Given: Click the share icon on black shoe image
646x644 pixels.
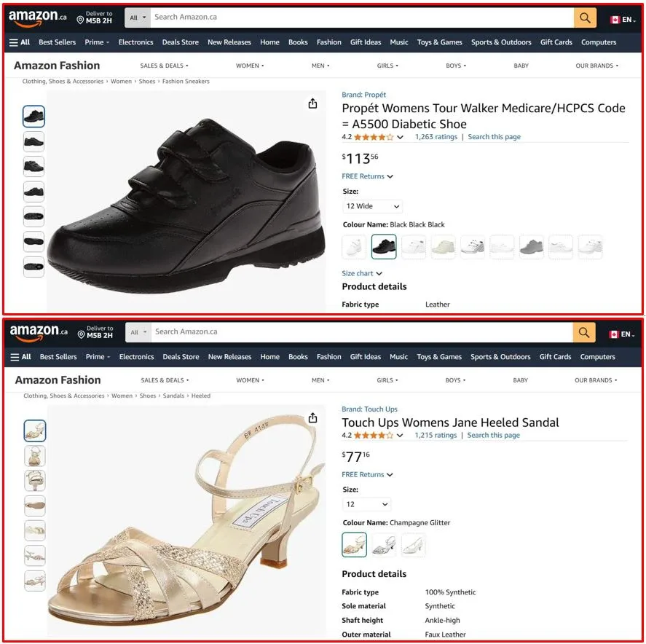Looking at the screenshot, I should point(312,103).
